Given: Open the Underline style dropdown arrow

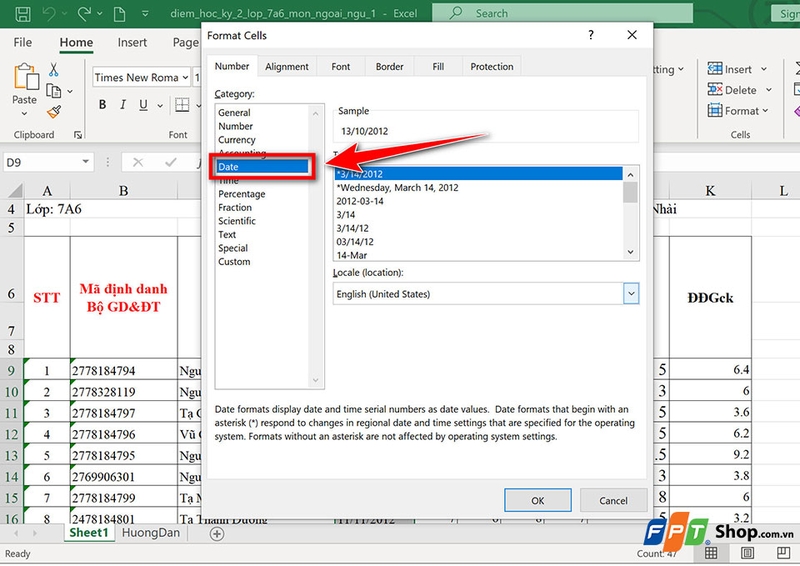Looking at the screenshot, I should pos(160,106).
